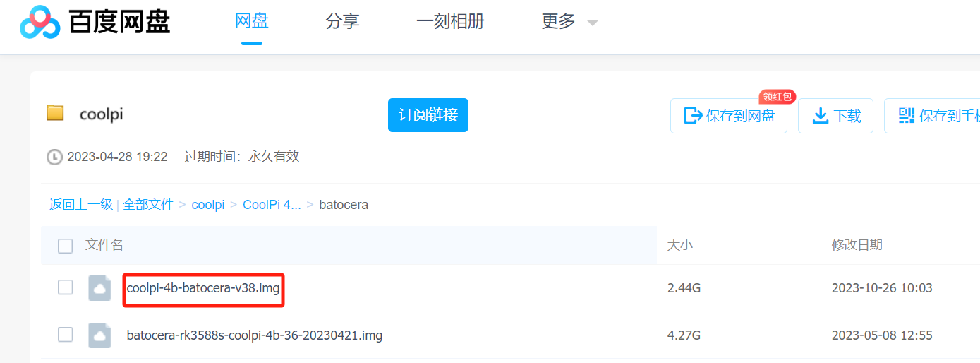Click the 2.44G size value
Viewport: 980px width, 363px height.
pyautogui.click(x=684, y=288)
